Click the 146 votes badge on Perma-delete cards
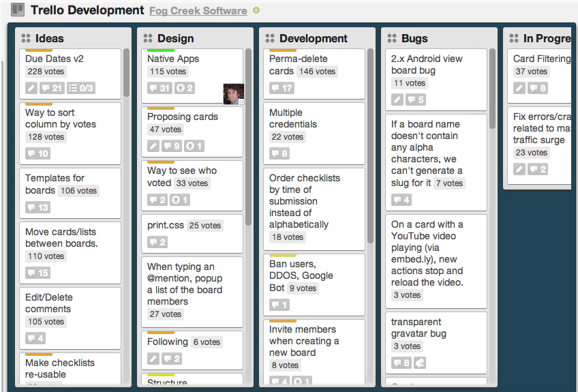578x392 pixels. 318,72
